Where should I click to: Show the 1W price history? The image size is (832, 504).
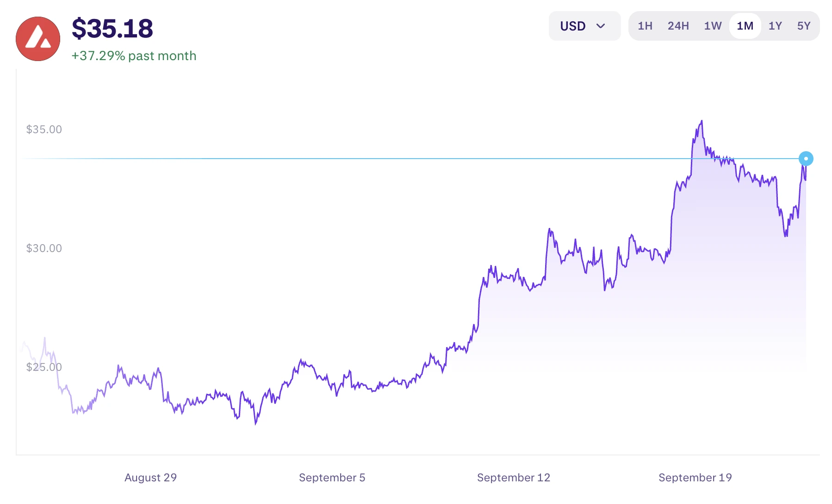pos(713,26)
